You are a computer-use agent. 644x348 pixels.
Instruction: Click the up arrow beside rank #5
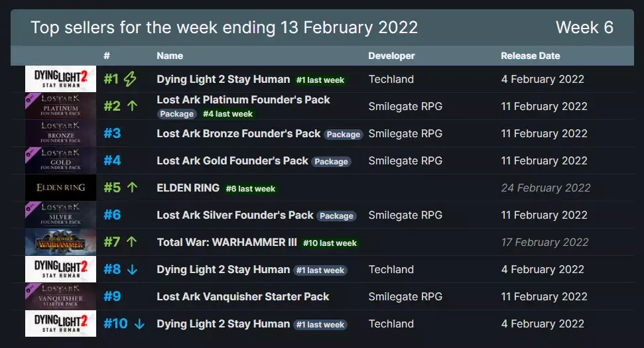[x=132, y=188]
